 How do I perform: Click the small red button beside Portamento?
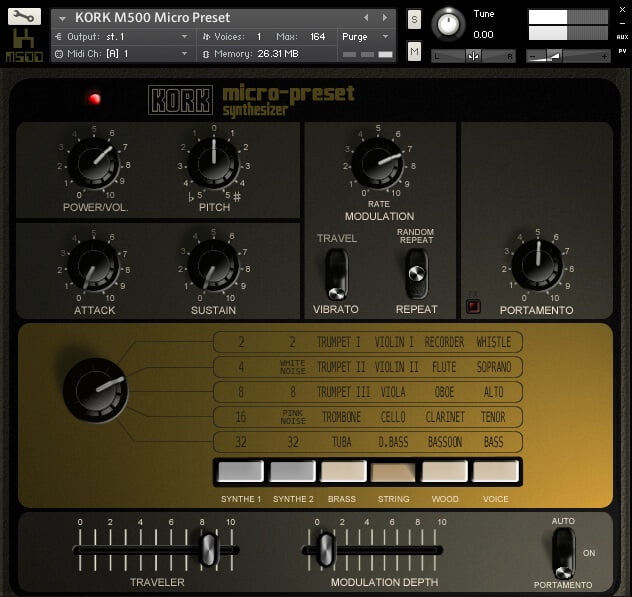click(474, 307)
